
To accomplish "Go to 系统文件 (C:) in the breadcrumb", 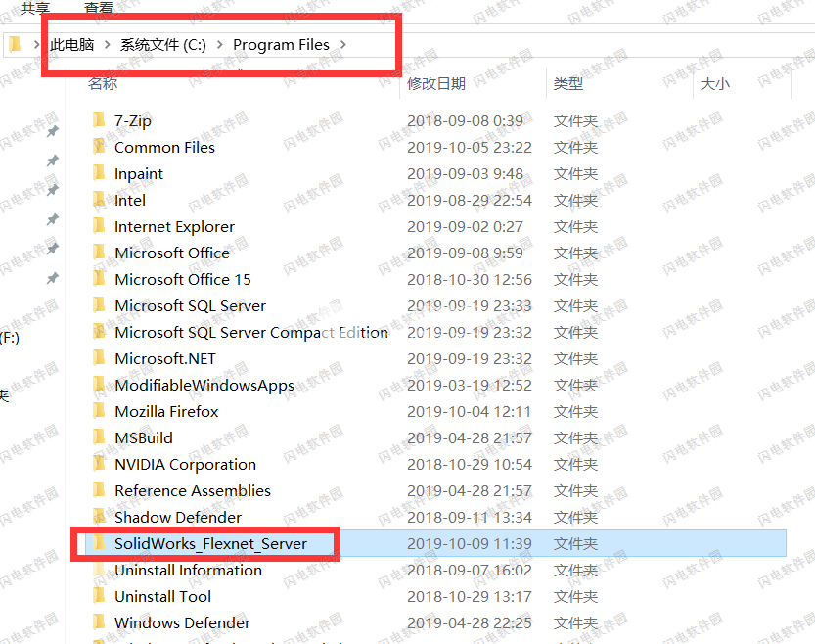I will click(163, 45).
